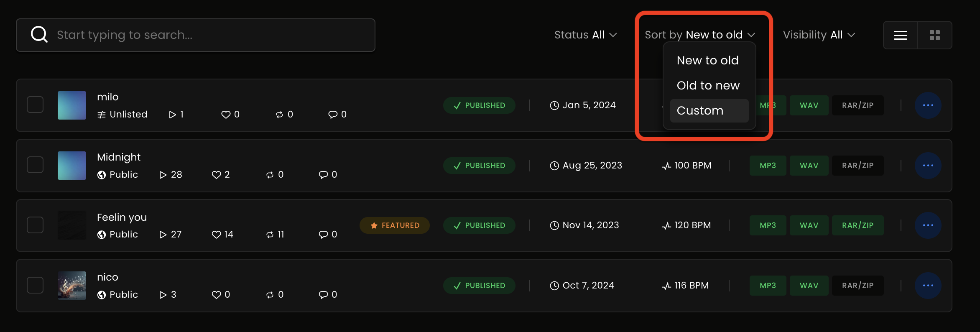The image size is (980, 332).
Task: Check the Feelin you track checkbox
Action: 35,225
